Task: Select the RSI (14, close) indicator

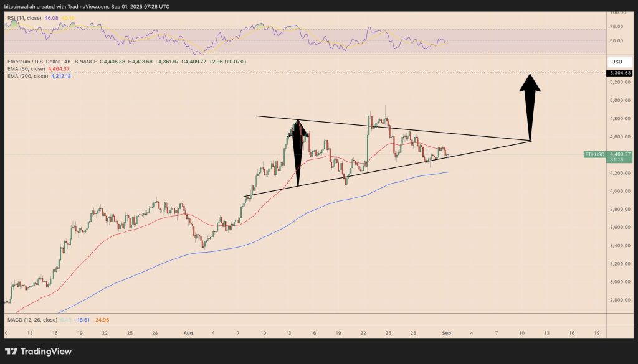Action: coord(25,18)
